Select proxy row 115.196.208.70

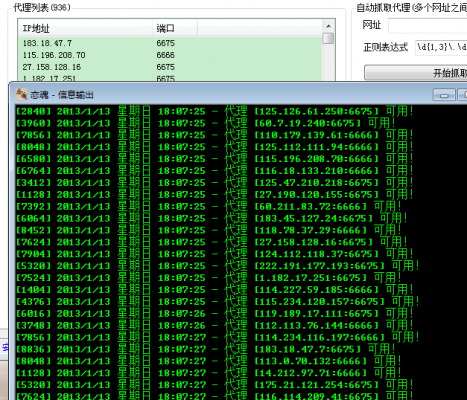[170, 55]
